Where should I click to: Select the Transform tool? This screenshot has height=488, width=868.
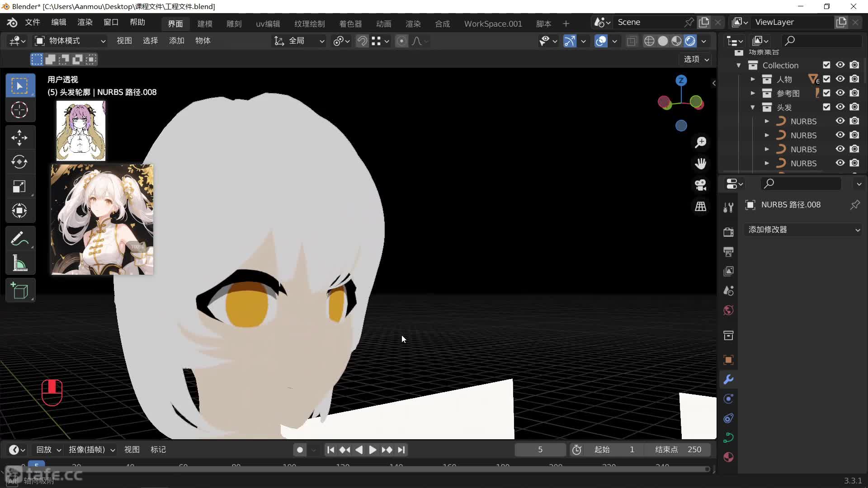[19, 211]
